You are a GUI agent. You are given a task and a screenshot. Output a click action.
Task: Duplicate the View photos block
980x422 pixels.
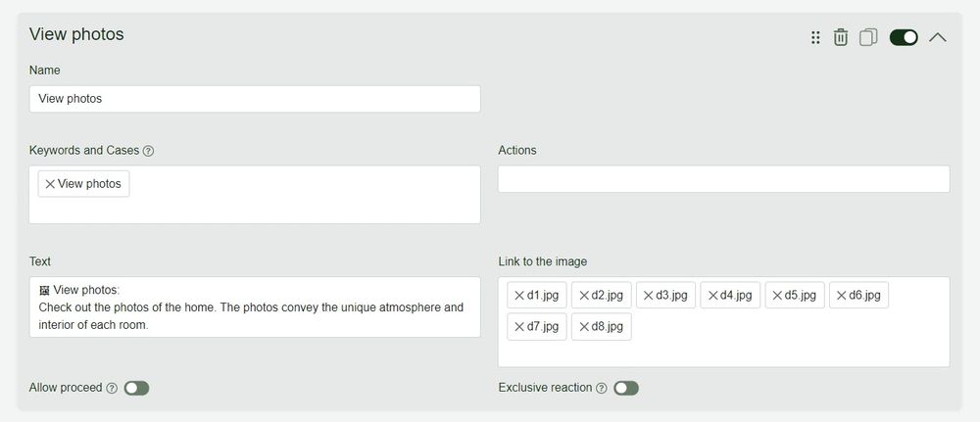pyautogui.click(x=867, y=37)
